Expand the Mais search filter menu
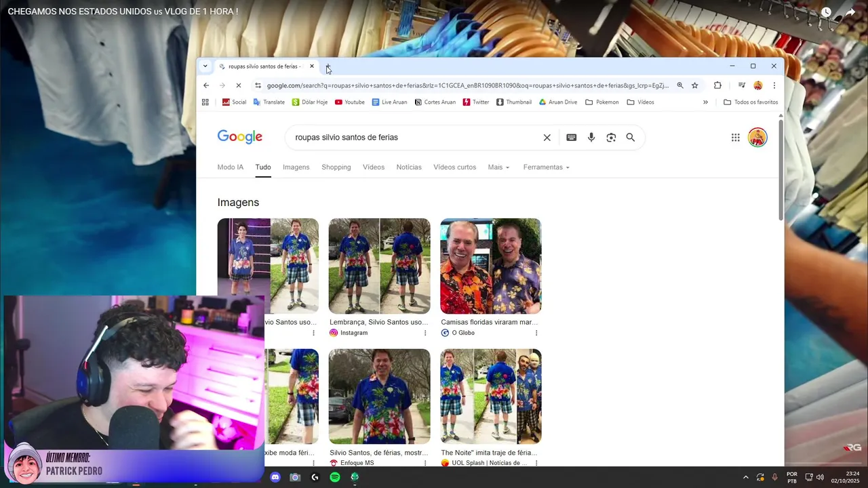 click(x=498, y=167)
